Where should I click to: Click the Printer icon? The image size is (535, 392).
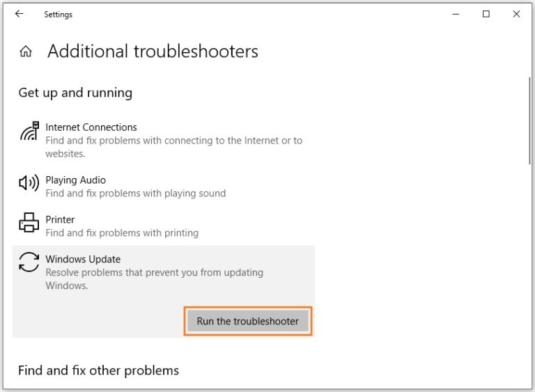[x=29, y=223]
